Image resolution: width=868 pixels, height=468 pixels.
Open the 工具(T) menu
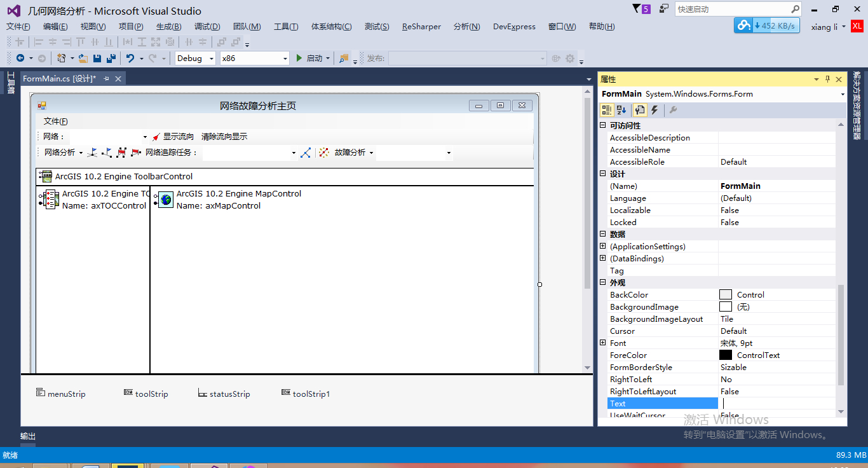pos(286,27)
